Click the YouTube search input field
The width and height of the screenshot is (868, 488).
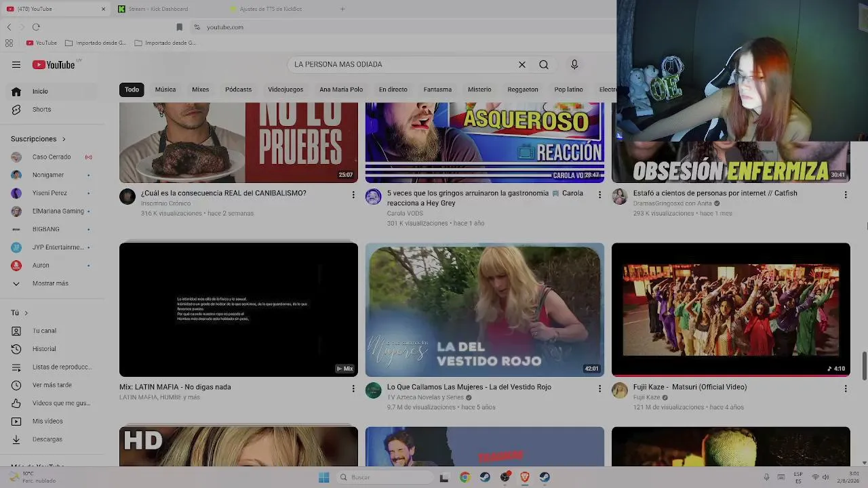tap(404, 64)
